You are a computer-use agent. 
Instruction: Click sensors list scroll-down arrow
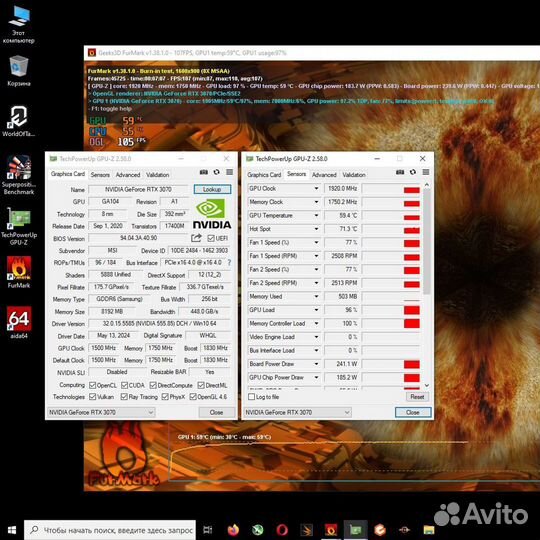tap(427, 385)
